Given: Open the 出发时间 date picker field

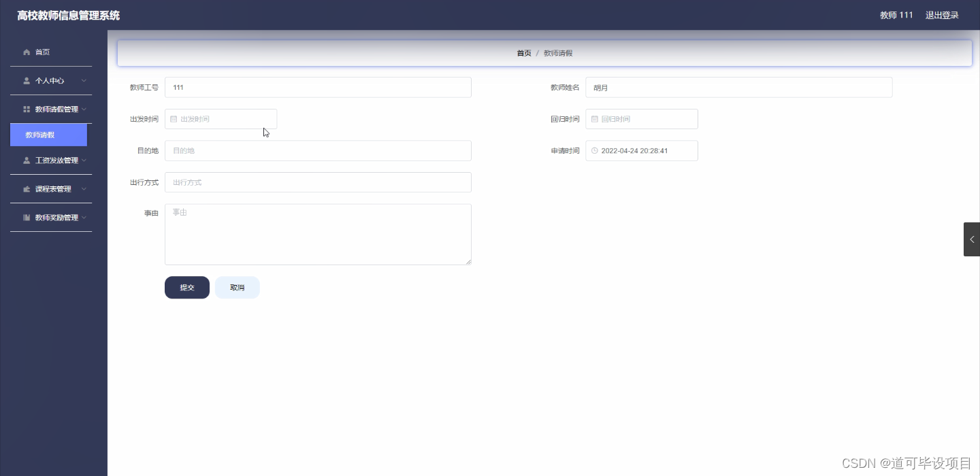Looking at the screenshot, I should [x=220, y=119].
